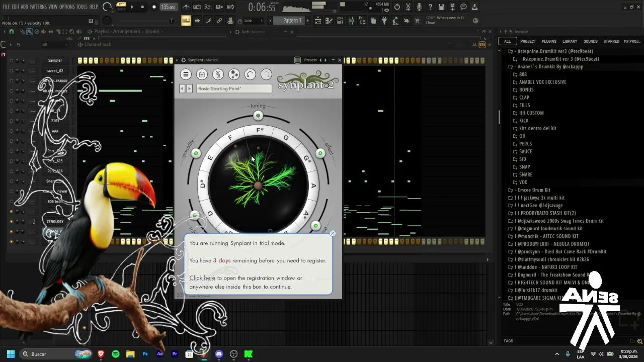
Task: Click the Synplant undo arrow
Action: [x=250, y=74]
